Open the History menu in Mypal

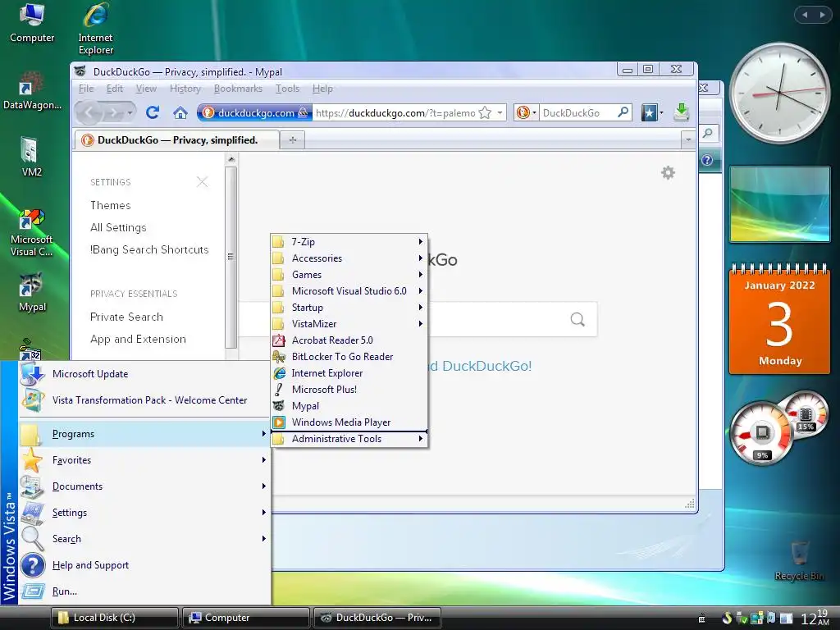click(x=185, y=89)
